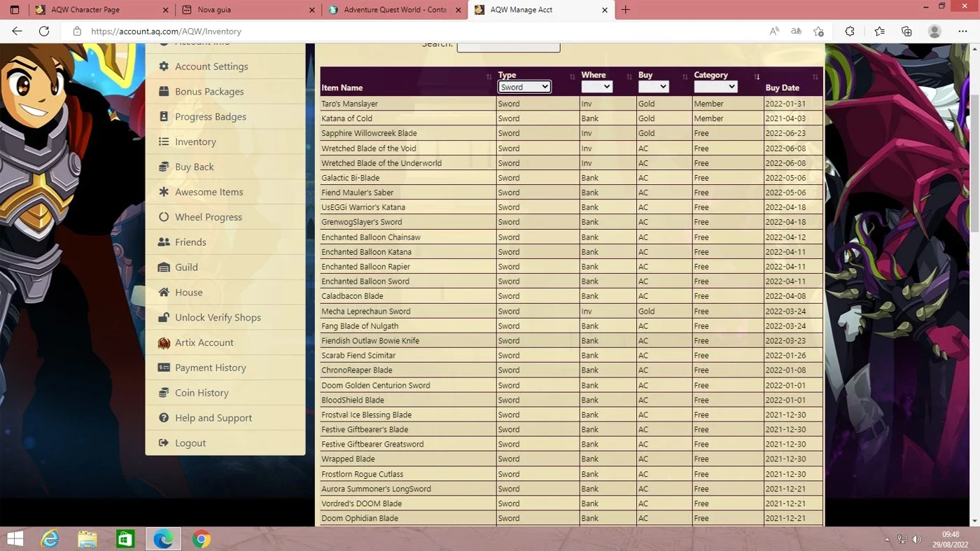Open the Type filter dropdown showing Sword
The width and height of the screenshot is (980, 551).
pyautogui.click(x=524, y=87)
